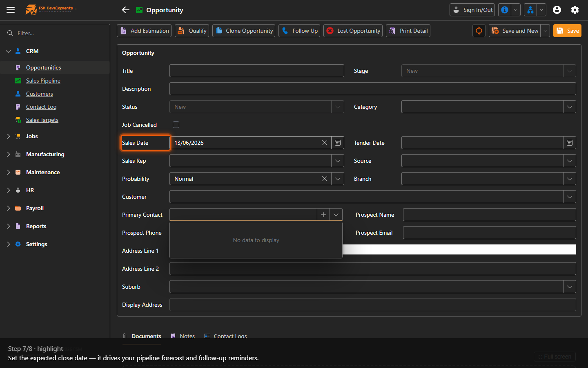Open the user account profile icon
Viewport: 588px width, 368px height.
tap(557, 10)
